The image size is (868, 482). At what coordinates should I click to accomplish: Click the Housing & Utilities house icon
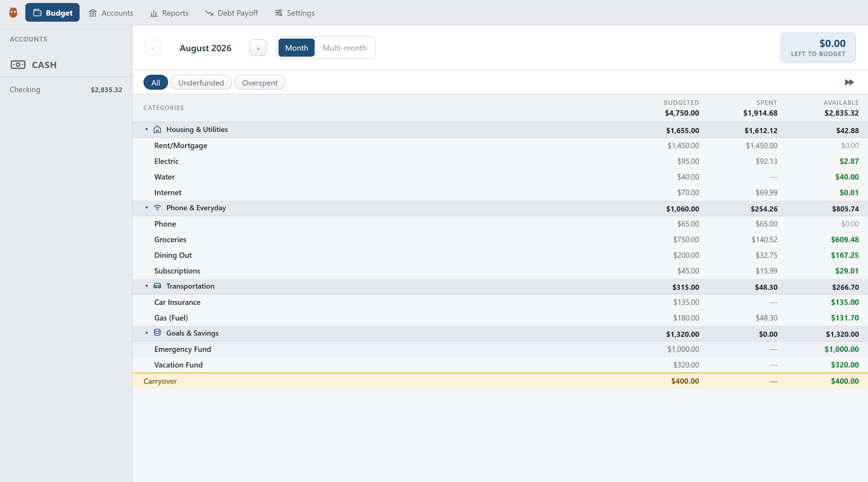pyautogui.click(x=157, y=129)
